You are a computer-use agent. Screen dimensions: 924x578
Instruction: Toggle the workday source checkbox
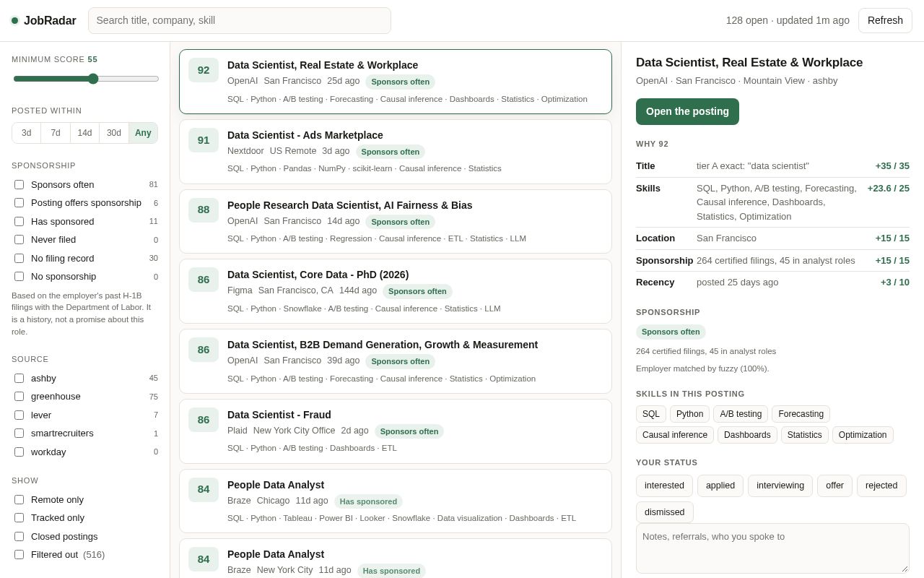pos(19,452)
